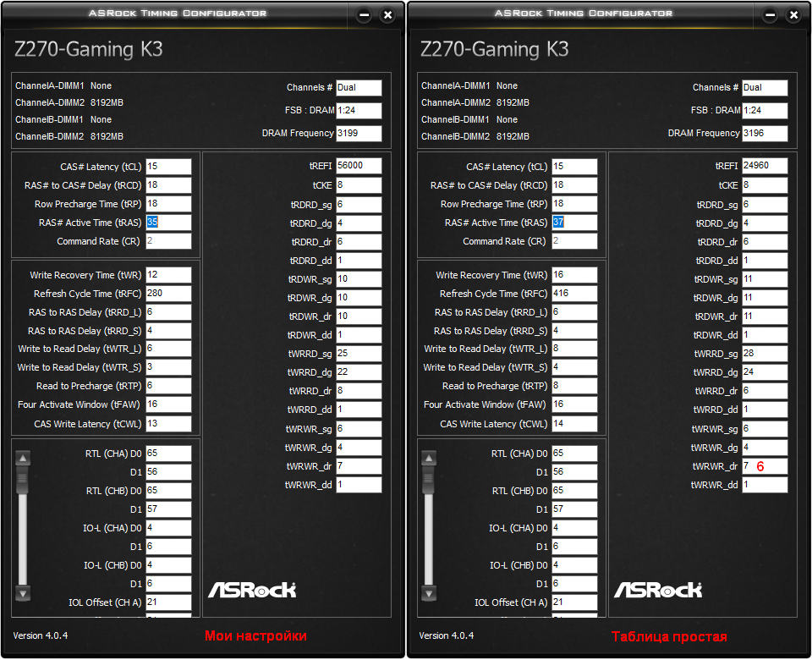This screenshot has height=660, width=812.
Task: Click tRDRD_sg field in right window
Action: coord(765,204)
